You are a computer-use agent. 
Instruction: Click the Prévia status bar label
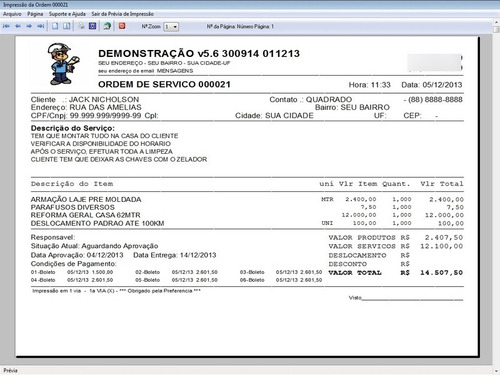point(10,371)
